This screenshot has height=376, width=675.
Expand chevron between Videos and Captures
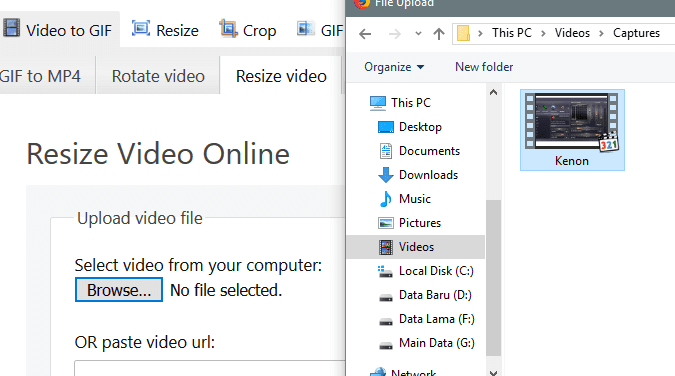point(601,33)
